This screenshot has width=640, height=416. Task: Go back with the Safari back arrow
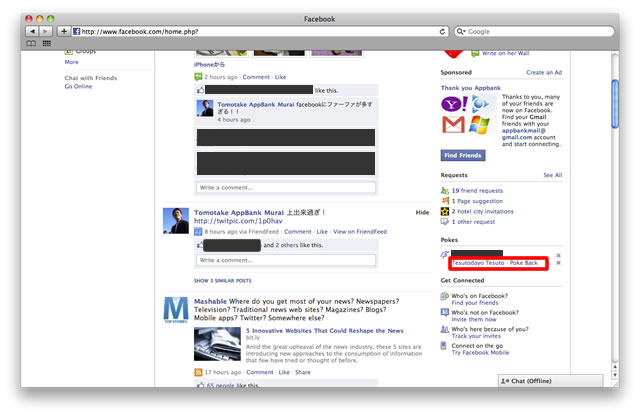32,31
